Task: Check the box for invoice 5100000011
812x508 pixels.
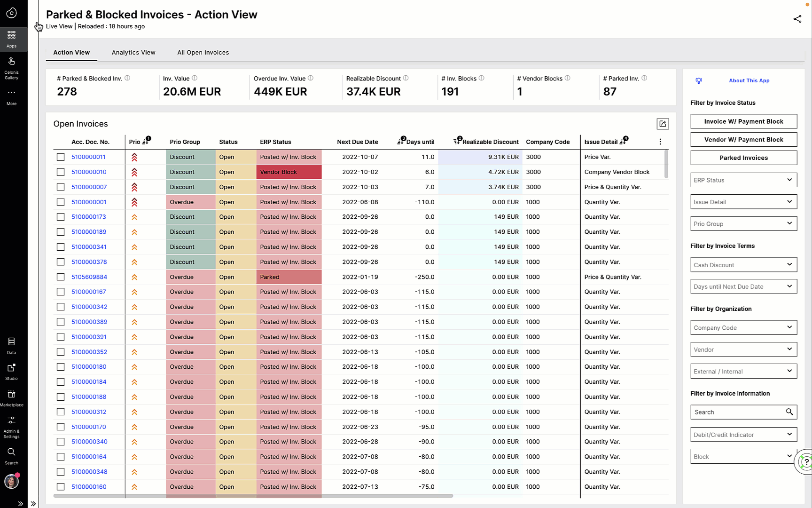Action: 61,157
